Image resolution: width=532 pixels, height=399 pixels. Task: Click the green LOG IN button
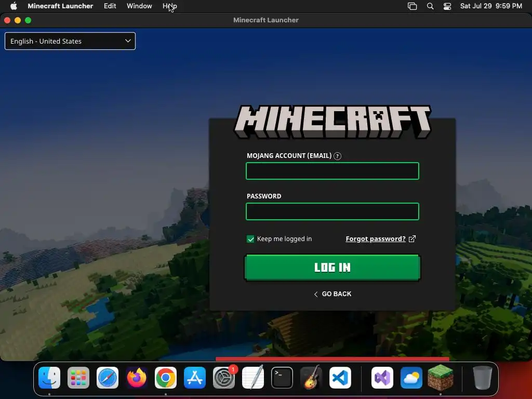coord(332,268)
